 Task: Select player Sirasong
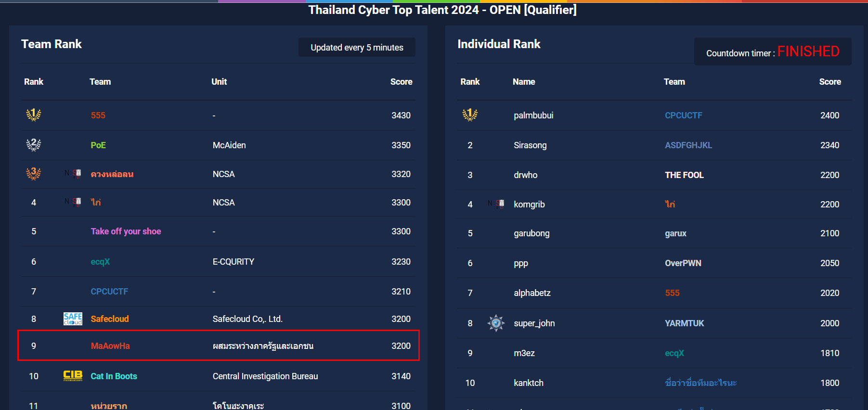coord(530,145)
